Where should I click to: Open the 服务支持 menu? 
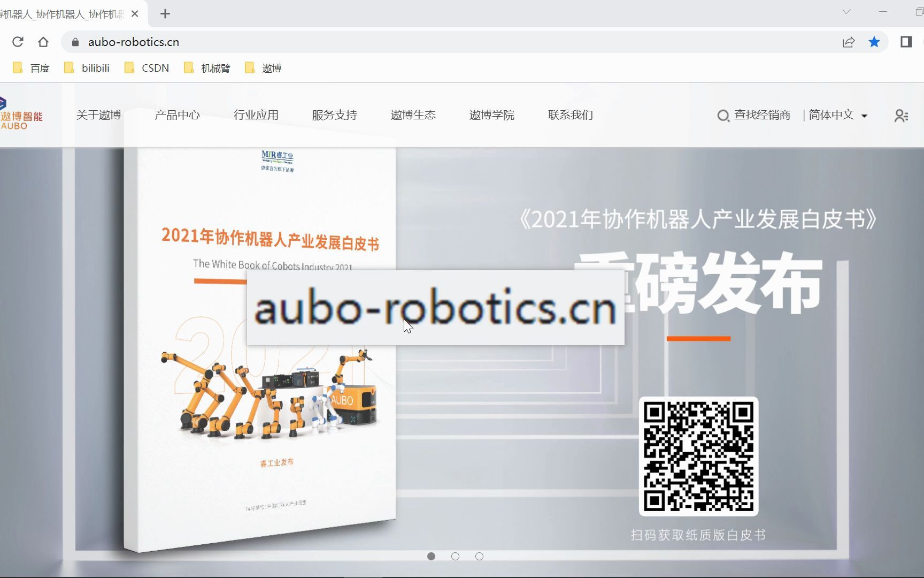335,115
